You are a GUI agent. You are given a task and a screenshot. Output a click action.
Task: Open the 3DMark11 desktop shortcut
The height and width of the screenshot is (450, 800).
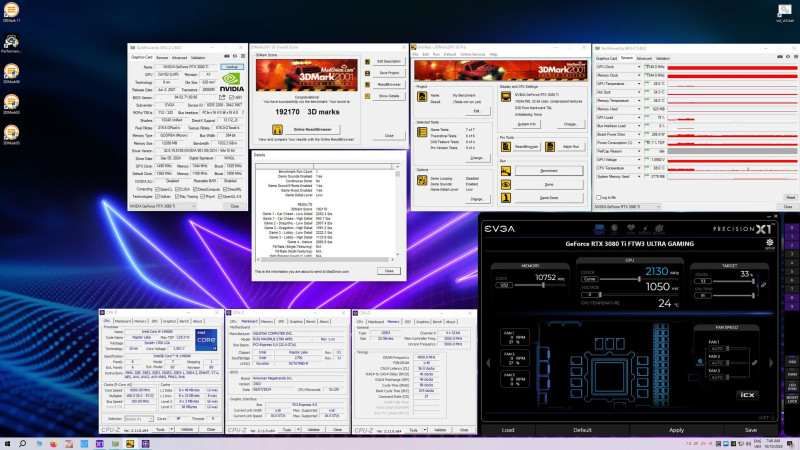point(11,12)
